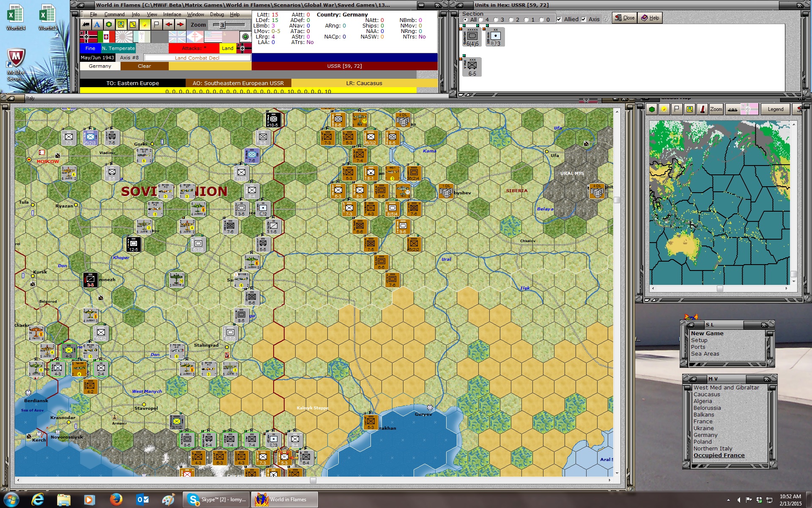Select Ukraine in the M V list
Image resolution: width=812 pixels, height=508 pixels.
point(704,428)
